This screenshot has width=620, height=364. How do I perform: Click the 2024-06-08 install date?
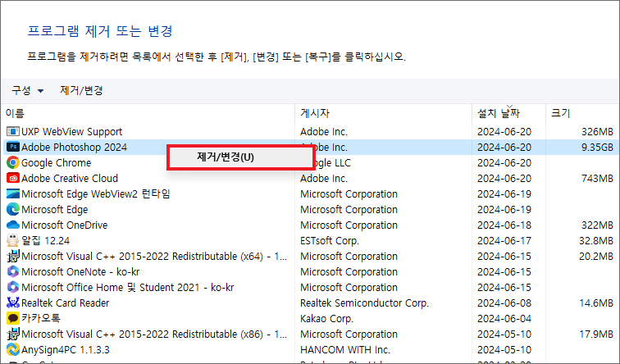504,303
